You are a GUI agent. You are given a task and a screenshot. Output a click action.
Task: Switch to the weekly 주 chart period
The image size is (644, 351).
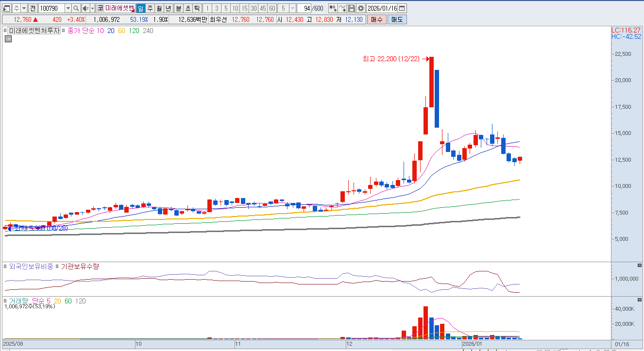[x=150, y=8]
